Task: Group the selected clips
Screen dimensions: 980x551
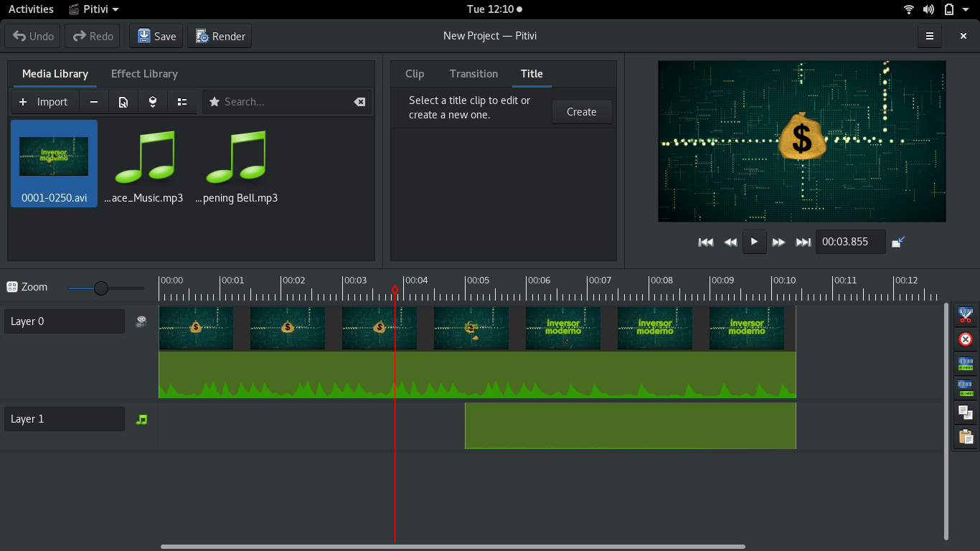Action: point(966,364)
